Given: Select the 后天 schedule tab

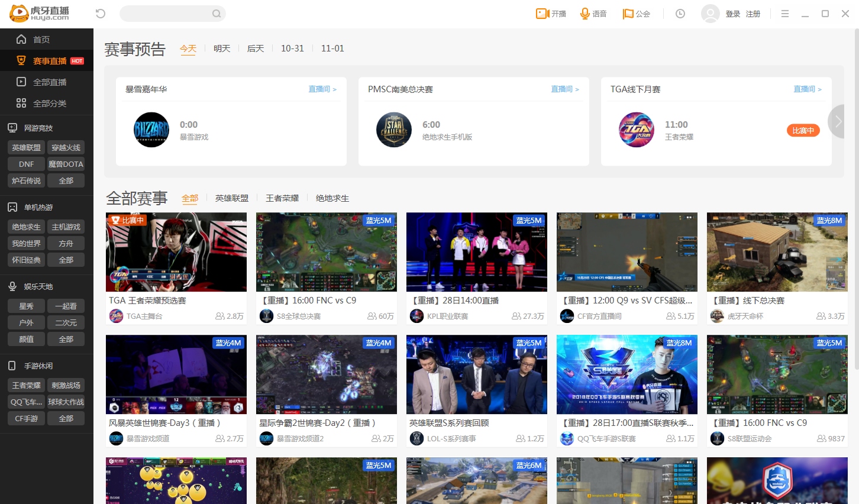Looking at the screenshot, I should tap(256, 49).
